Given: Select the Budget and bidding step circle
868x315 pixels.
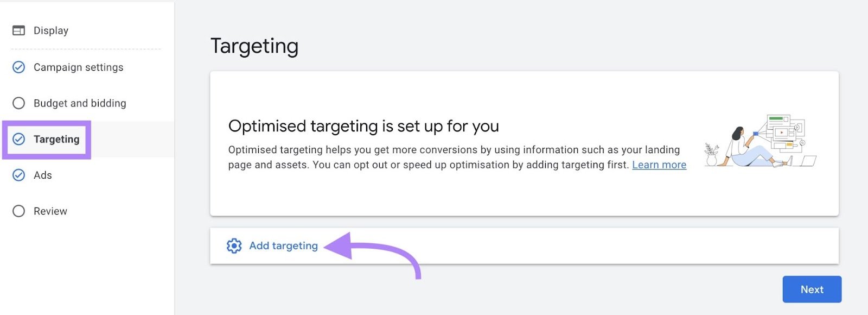Looking at the screenshot, I should tap(18, 103).
